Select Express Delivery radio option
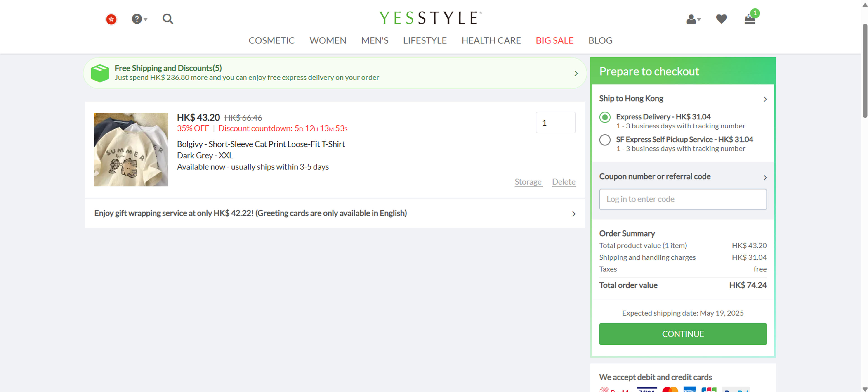The image size is (868, 392). (605, 118)
